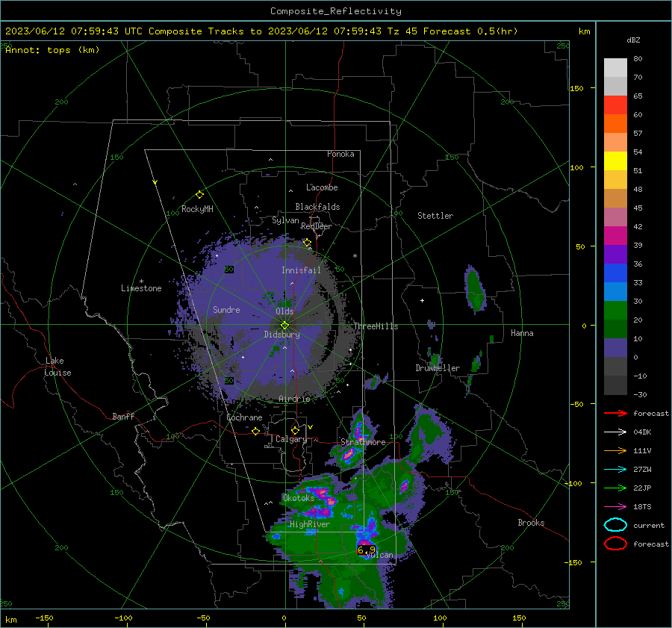Viewport: 672px width, 628px height.
Task: Pick the purple 39-36 dBZ swatch
Action: click(615, 255)
